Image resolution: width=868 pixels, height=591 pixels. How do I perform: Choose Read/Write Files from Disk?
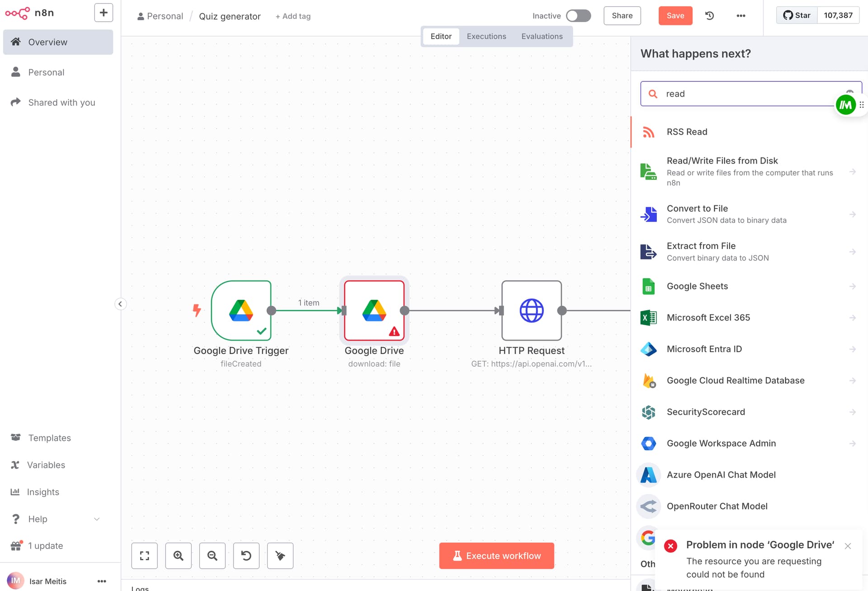point(750,171)
